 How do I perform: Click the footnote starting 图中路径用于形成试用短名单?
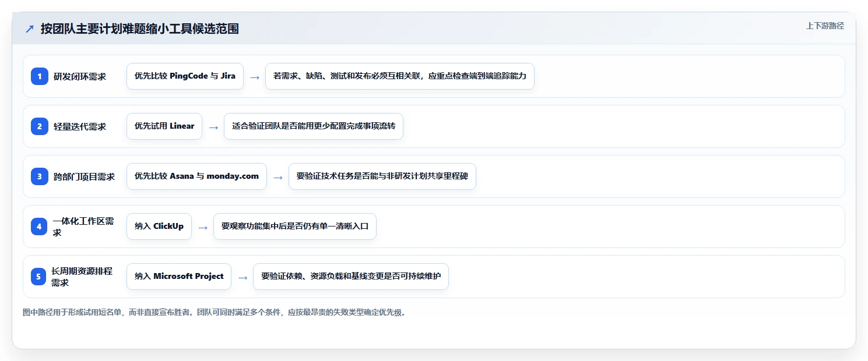[214, 313]
